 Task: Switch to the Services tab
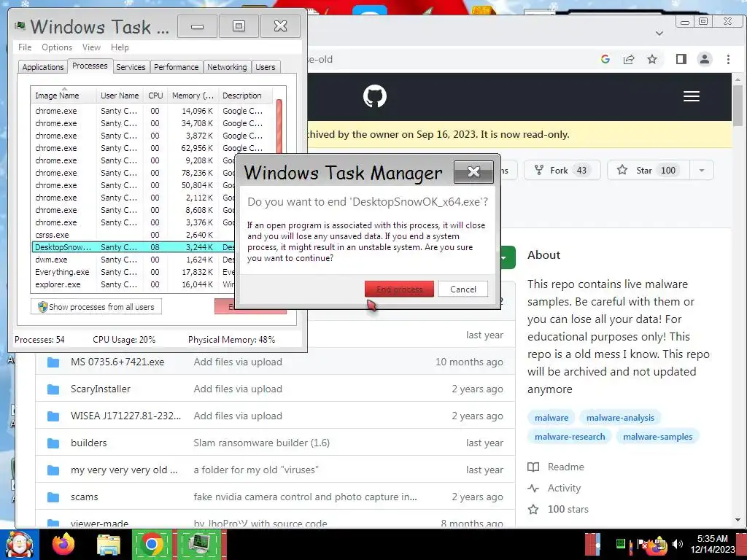coord(131,67)
